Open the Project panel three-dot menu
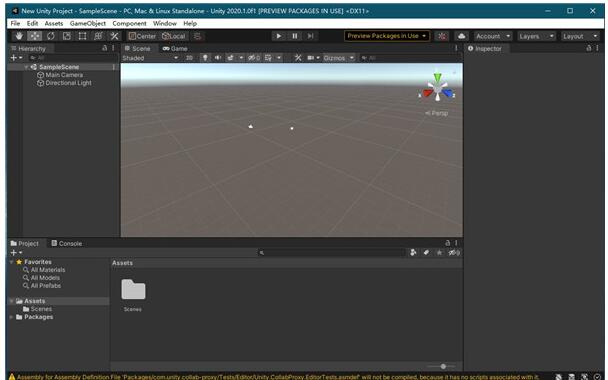 [456, 243]
